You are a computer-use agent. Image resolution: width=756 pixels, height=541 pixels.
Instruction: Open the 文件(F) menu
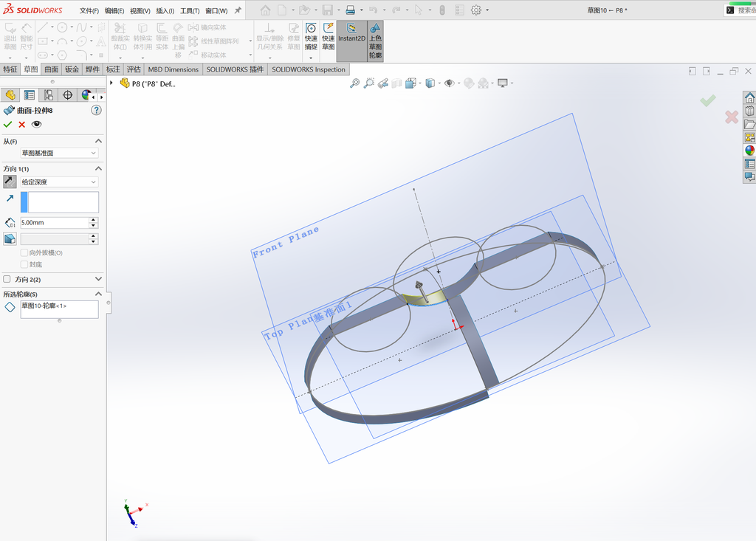click(x=89, y=10)
